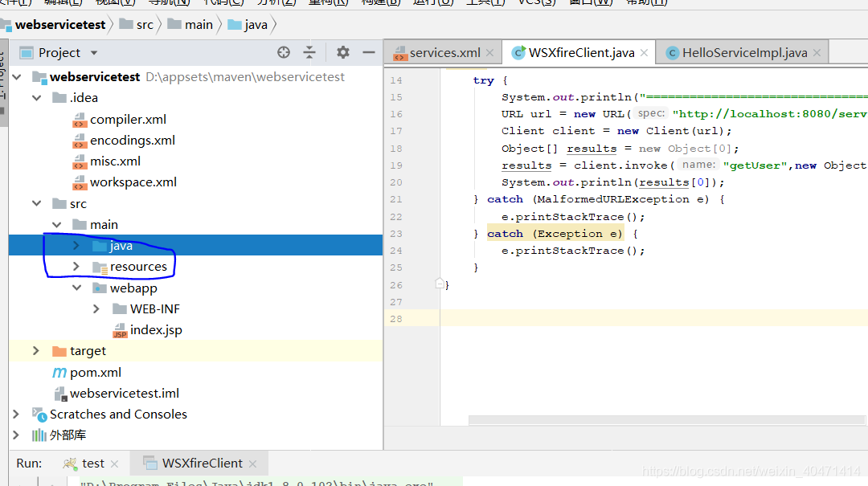The image size is (868, 486).
Task: Click the Scratches and Consoles icon
Action: pyautogui.click(x=39, y=415)
